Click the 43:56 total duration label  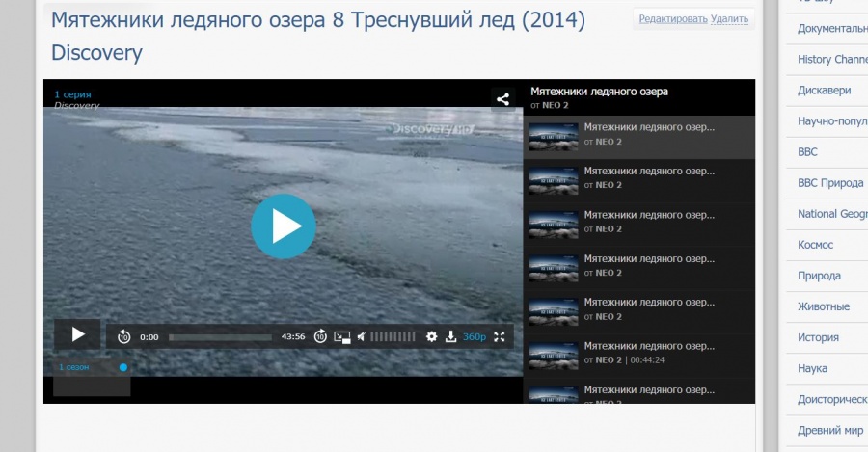pyautogui.click(x=293, y=336)
